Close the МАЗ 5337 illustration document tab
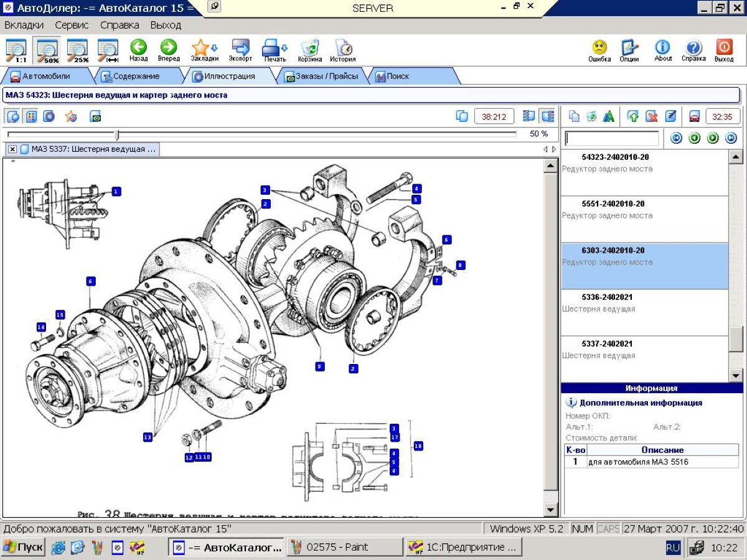Viewport: 747px width, 560px height. tap(12, 149)
